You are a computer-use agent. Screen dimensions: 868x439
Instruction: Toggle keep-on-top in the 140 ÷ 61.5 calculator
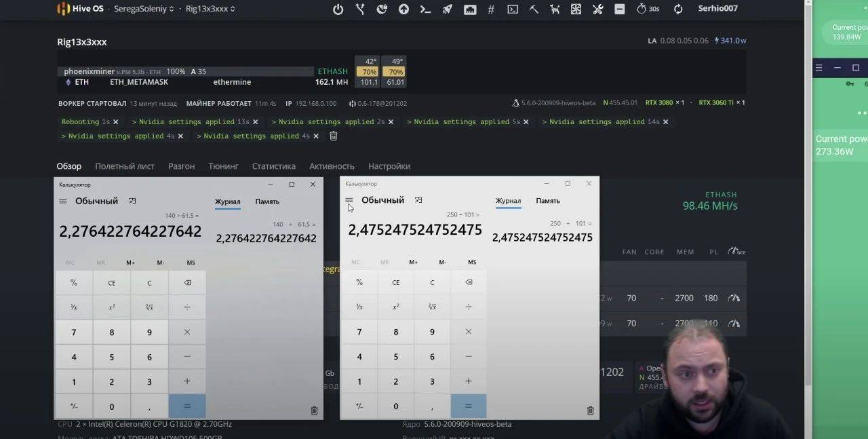click(x=132, y=201)
